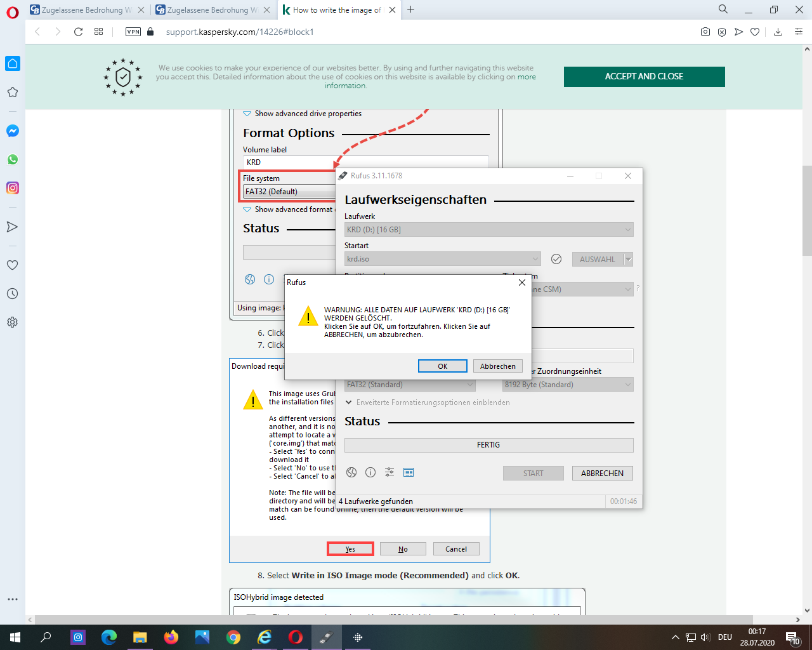Open File Explorer from the taskbar
The height and width of the screenshot is (650, 812).
click(140, 637)
